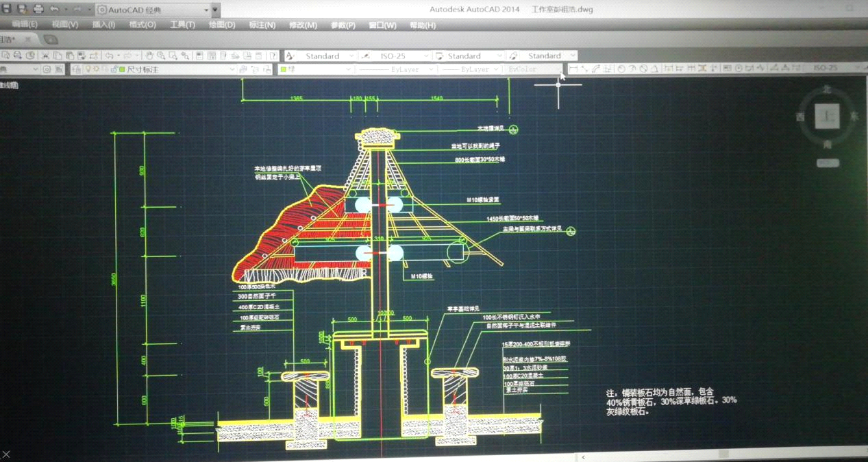Select the Pan hand tool
This screenshot has height=462, width=868.
149,56
